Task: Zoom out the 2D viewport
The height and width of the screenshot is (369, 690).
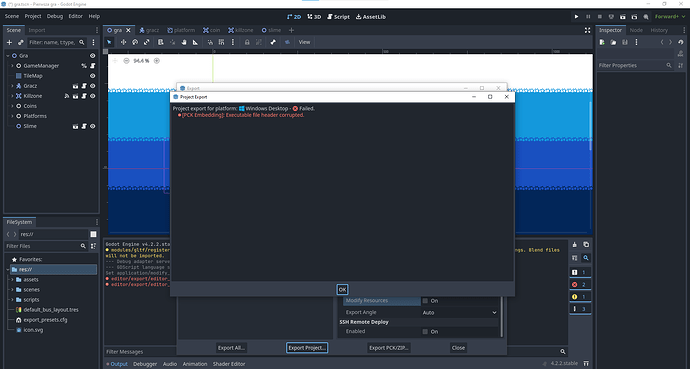Action: point(126,61)
